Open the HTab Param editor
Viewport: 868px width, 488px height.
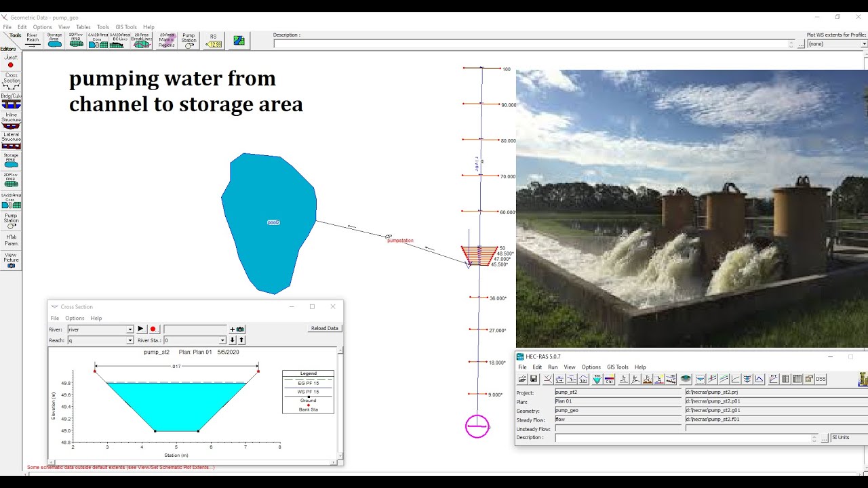pos(11,241)
